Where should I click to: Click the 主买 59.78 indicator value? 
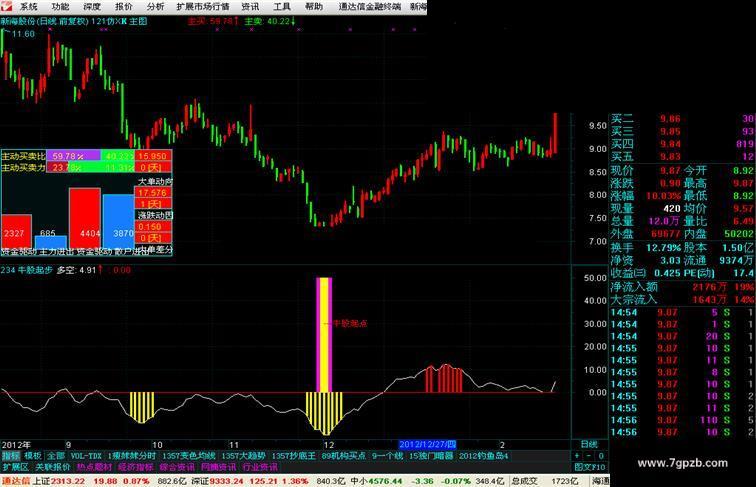click(x=213, y=21)
